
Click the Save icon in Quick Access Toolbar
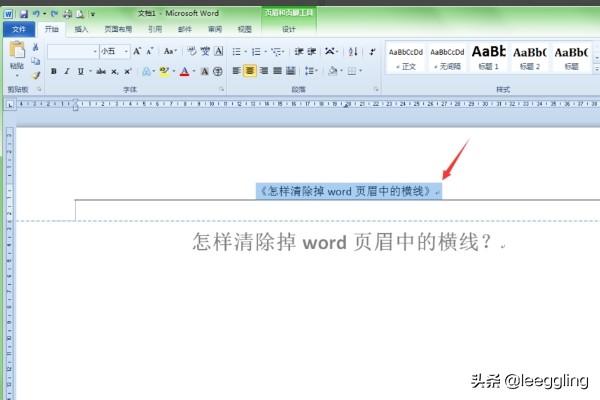(24, 14)
